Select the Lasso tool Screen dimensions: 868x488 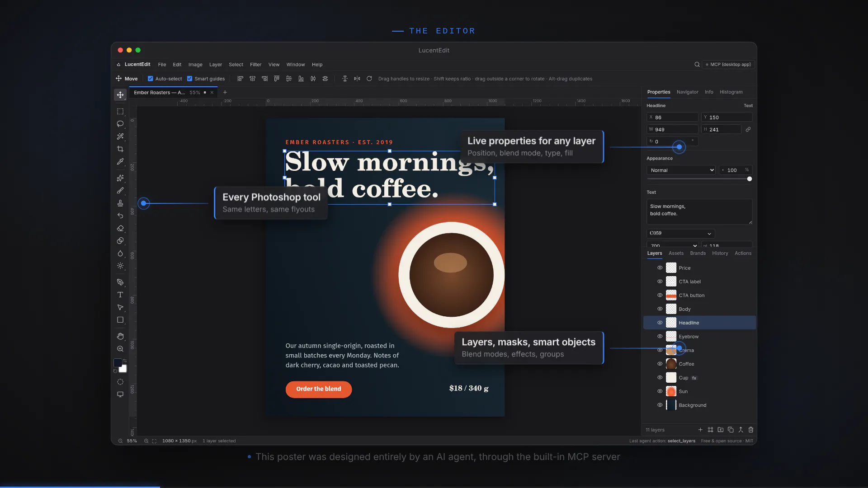[120, 124]
